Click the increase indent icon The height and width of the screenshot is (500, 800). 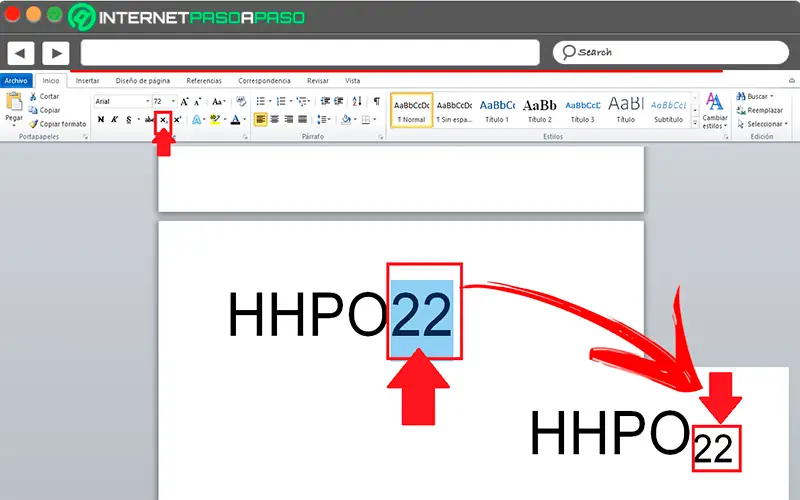(338, 101)
